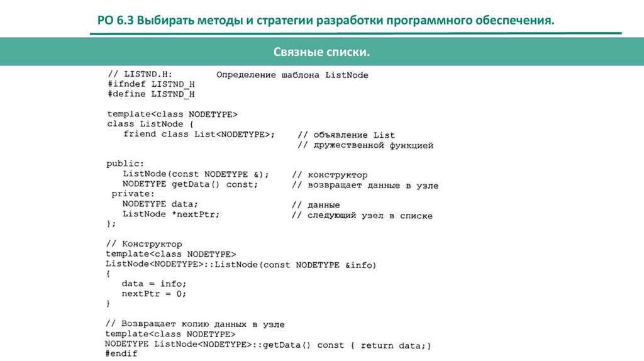The image size is (644, 361).
Task: Click 'ListNode<NODETYPE>::ListNode(const NODETYPE &info)' line
Action: [x=241, y=265]
